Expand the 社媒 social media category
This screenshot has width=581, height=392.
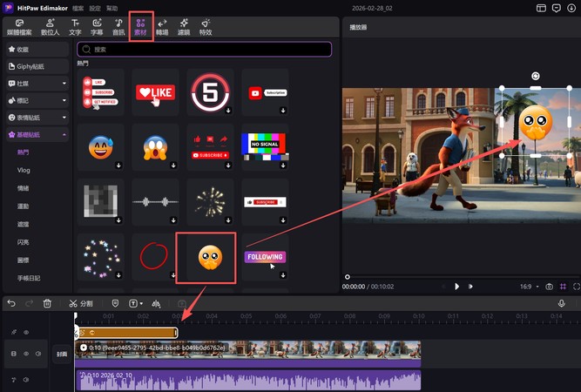pos(37,84)
